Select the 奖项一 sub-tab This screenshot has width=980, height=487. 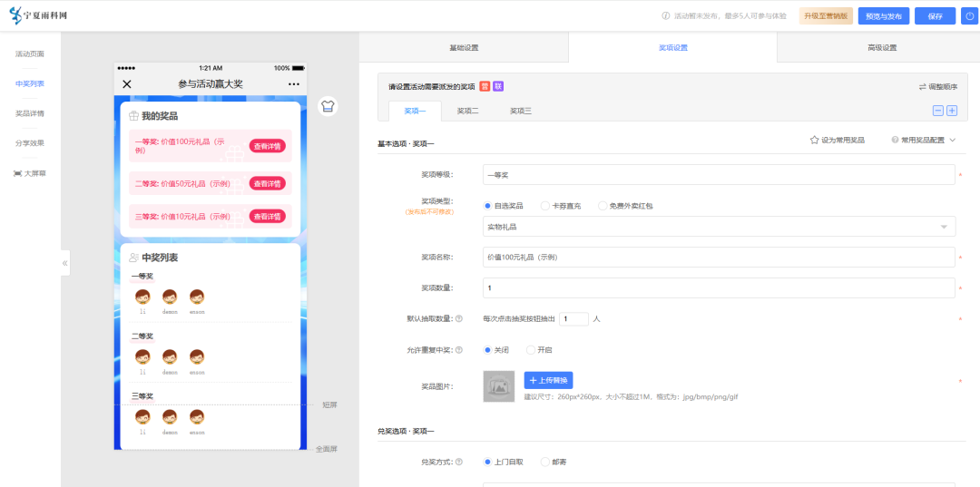(x=415, y=112)
